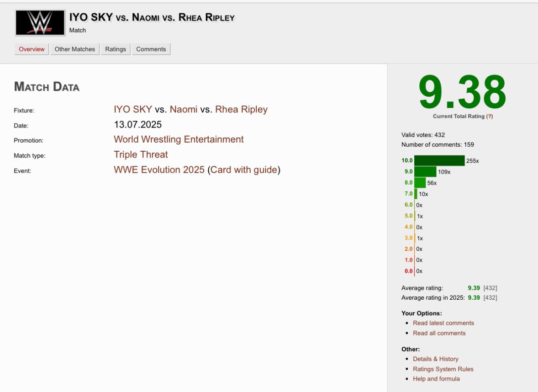Click the 2.0 rating label
Screen dimensions: 538x392
(x=409, y=249)
